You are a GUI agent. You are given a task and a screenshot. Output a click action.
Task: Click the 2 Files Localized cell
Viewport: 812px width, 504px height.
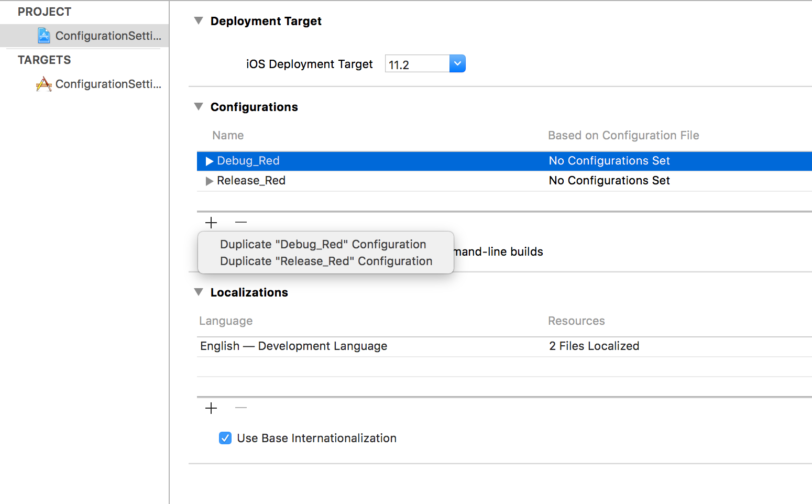594,346
